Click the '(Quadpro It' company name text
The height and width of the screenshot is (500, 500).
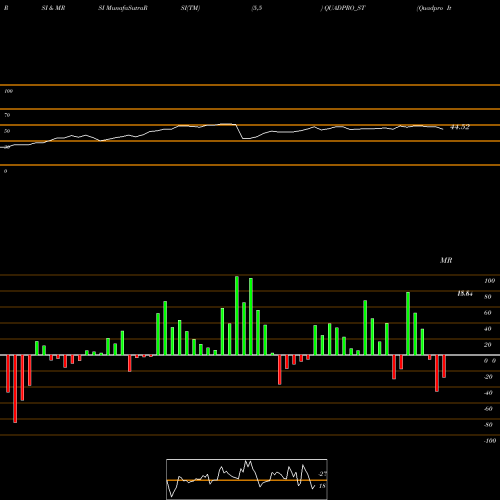pyautogui.click(x=434, y=8)
